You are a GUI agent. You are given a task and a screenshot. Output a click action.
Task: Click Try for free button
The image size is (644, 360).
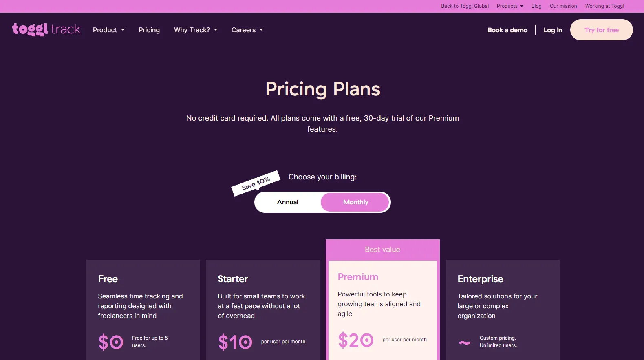point(601,30)
